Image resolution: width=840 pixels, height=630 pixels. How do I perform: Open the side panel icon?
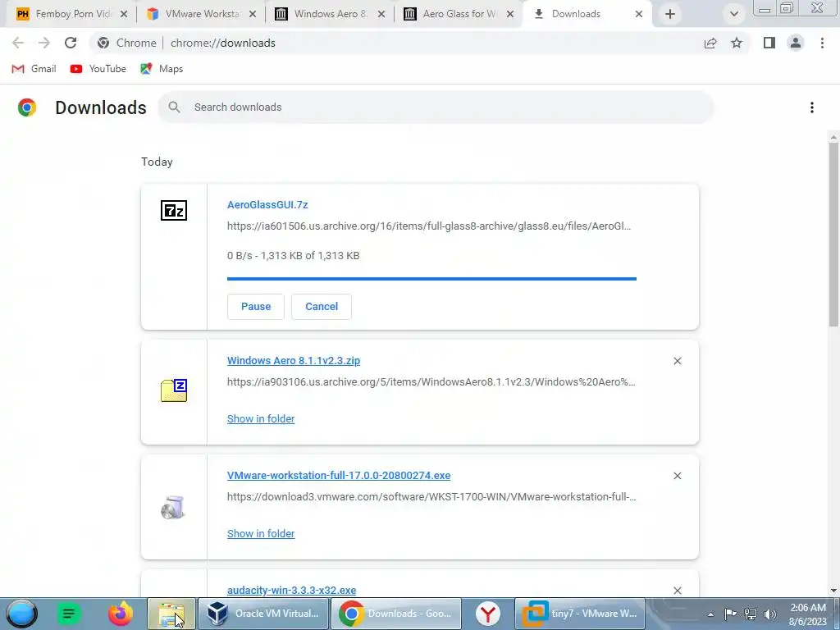click(x=769, y=43)
